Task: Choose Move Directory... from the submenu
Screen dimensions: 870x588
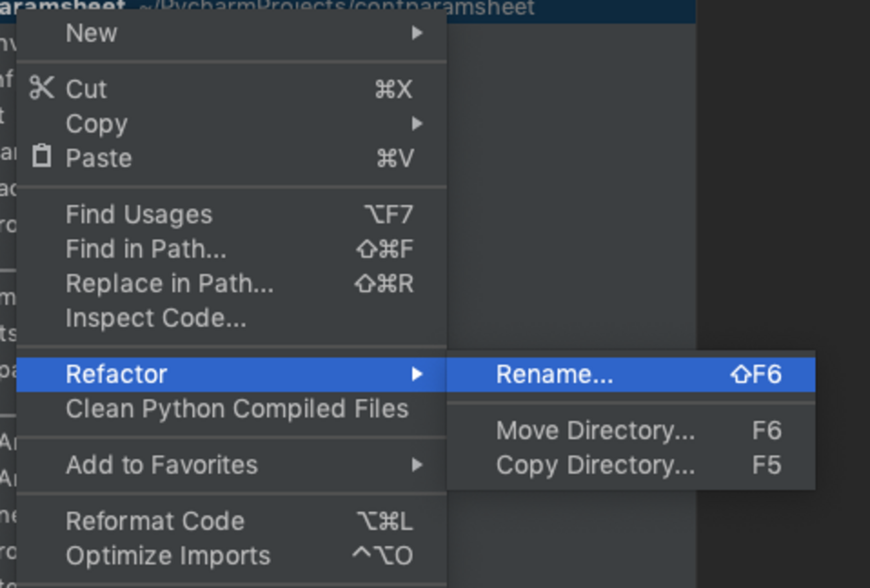Action: click(x=595, y=431)
